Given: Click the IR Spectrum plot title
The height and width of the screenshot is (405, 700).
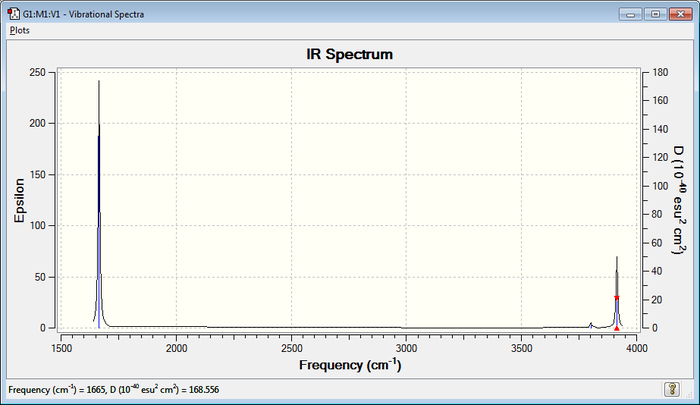Looking at the screenshot, I should pyautogui.click(x=350, y=54).
